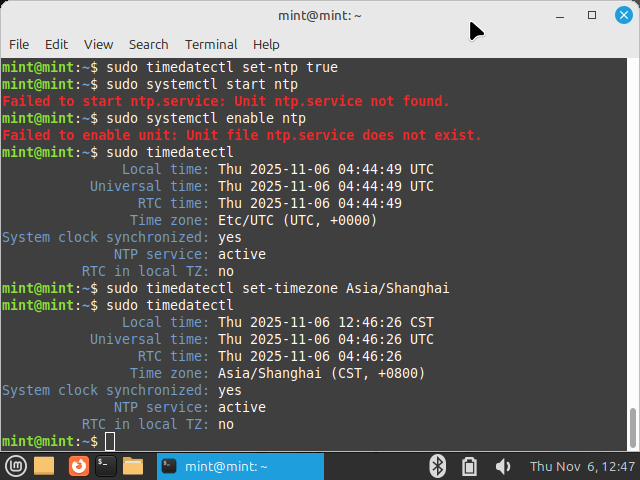Open the file manager from the taskbar
Screen dimensions: 640x480
(134, 466)
